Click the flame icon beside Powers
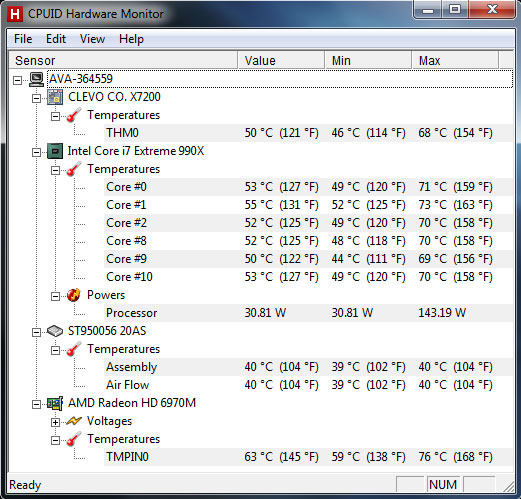The image size is (521, 499). [74, 295]
